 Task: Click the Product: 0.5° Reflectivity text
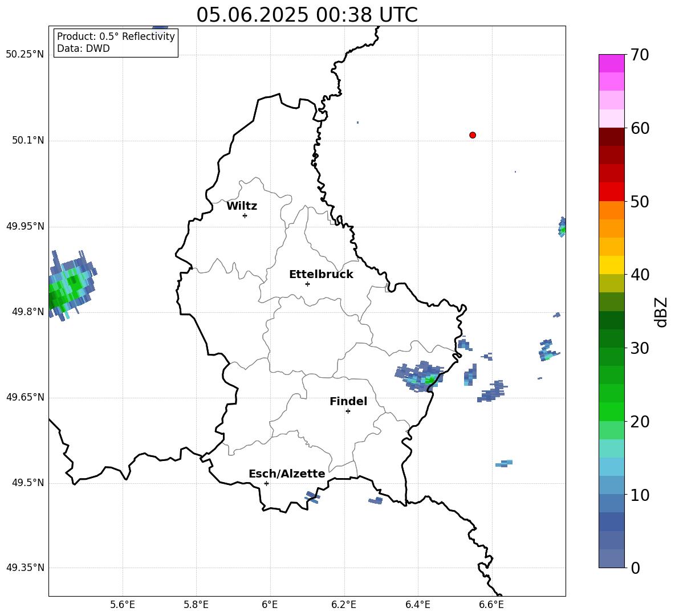116,36
